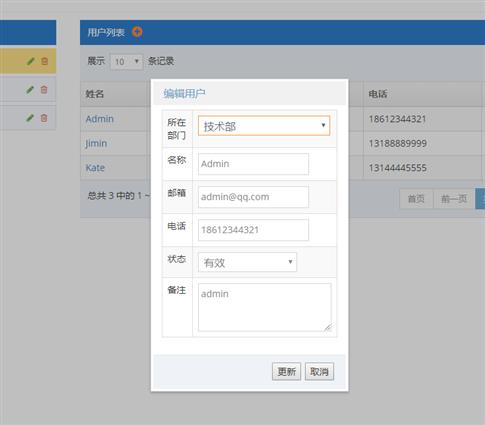Click the trash delete icon in highlighted yellow row

click(x=44, y=61)
